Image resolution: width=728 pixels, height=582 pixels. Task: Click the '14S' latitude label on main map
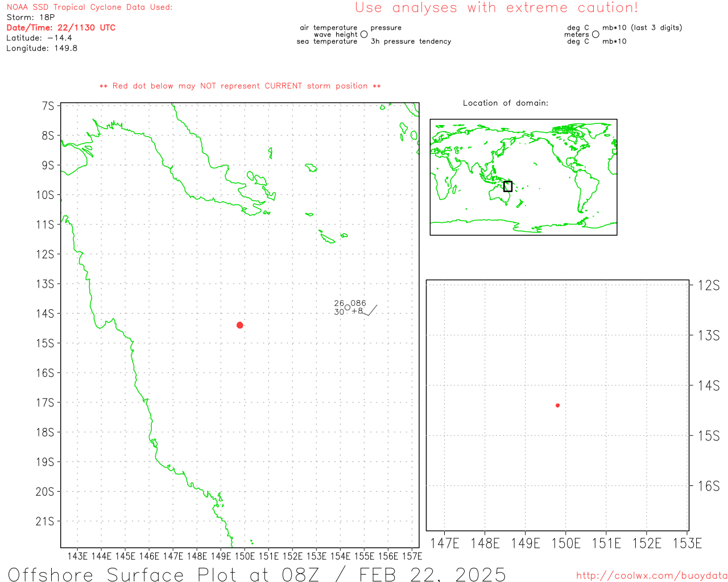(45, 314)
